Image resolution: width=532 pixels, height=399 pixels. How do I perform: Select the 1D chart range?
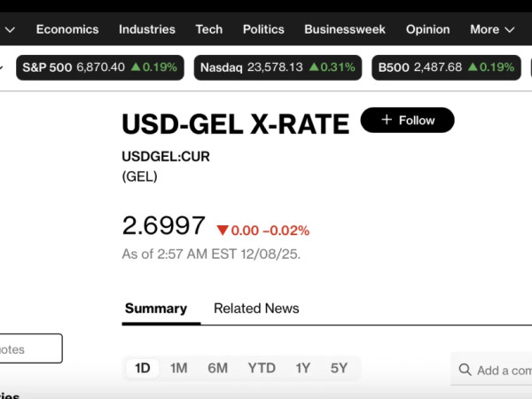tap(142, 368)
